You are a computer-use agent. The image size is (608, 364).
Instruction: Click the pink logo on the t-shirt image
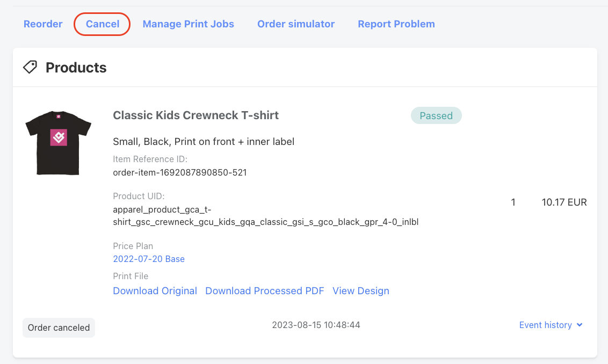[59, 137]
